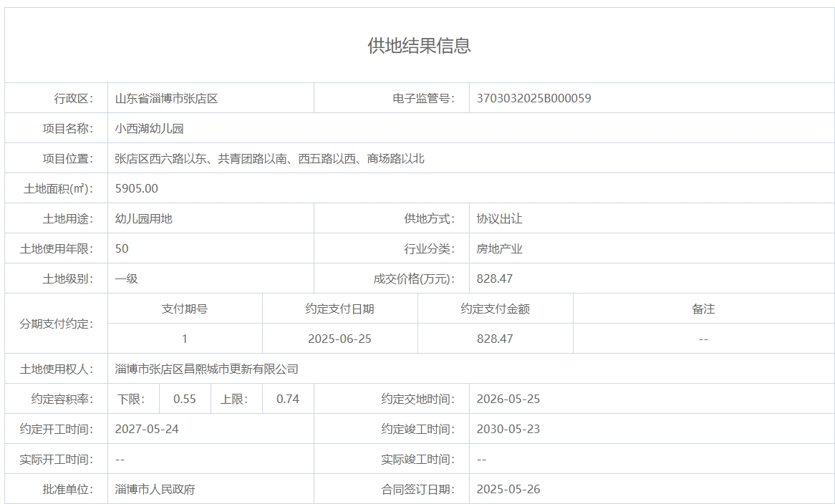This screenshot has height=504, width=835.
Task: Click the '约定交地时间:' label
Action: [x=418, y=399]
